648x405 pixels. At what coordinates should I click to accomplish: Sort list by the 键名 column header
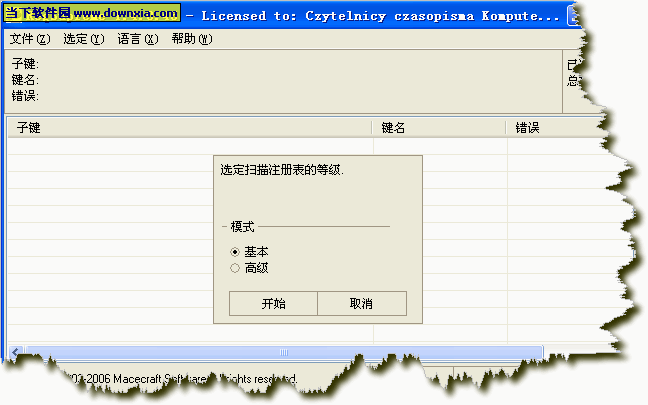[439, 128]
